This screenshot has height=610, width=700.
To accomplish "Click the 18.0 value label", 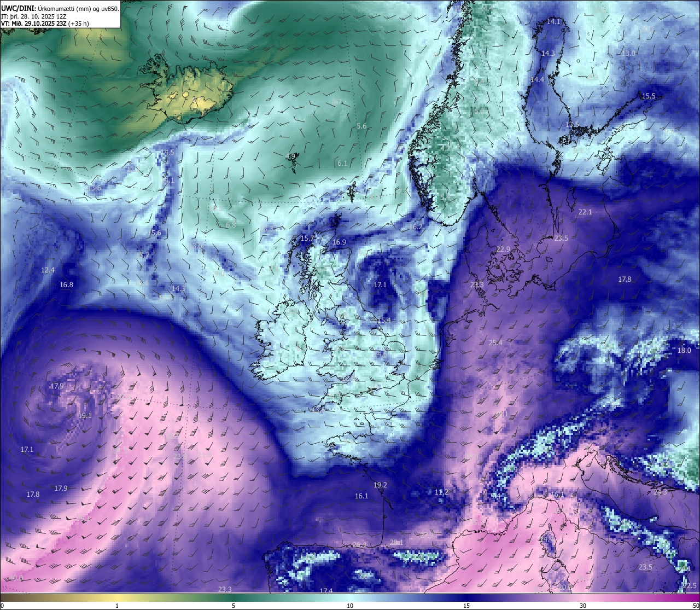I will (685, 350).
